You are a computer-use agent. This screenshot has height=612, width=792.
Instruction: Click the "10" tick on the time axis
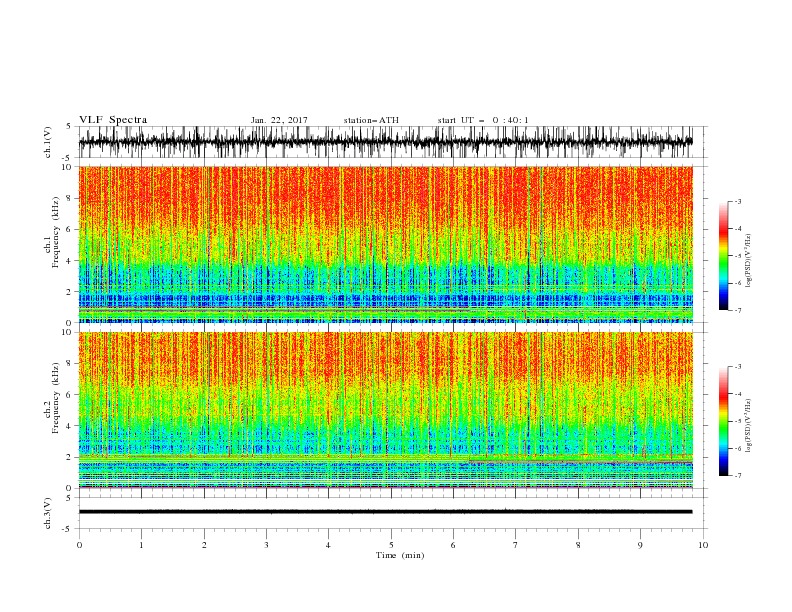[x=703, y=545]
